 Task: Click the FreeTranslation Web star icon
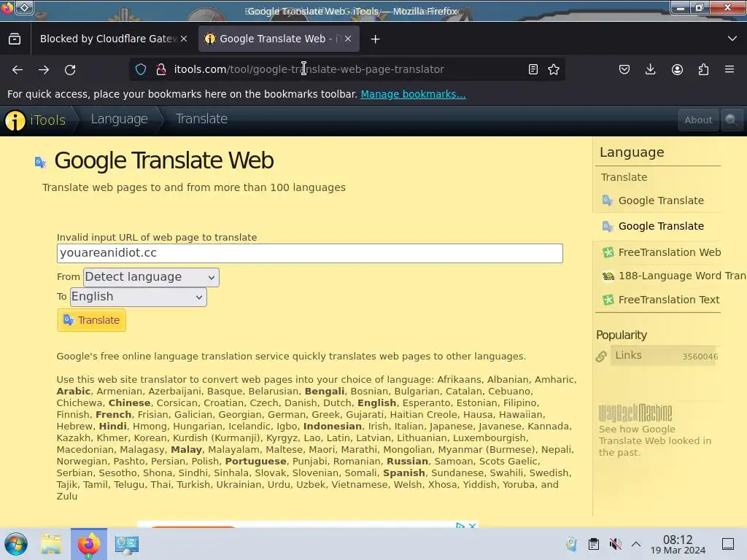click(x=608, y=252)
